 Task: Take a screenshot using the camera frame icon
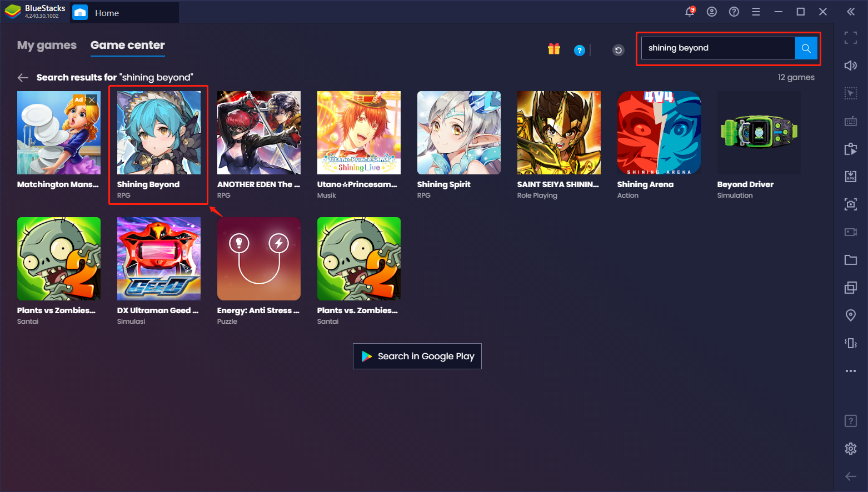click(x=851, y=204)
